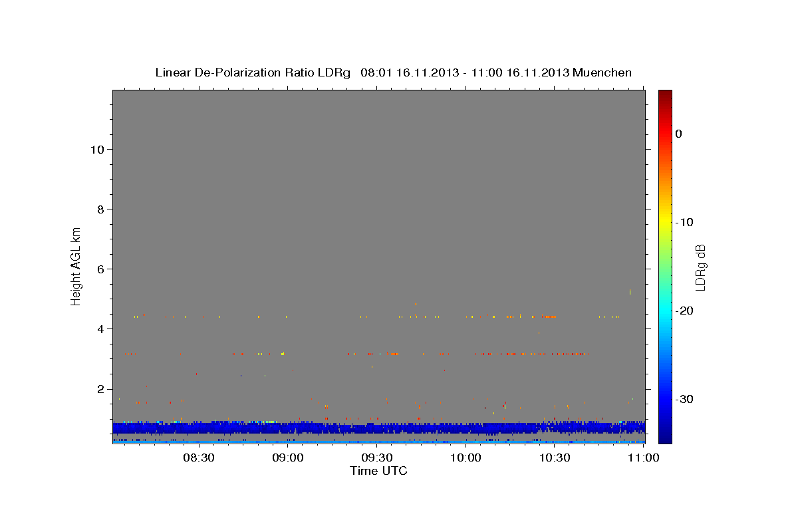Click the 09:30 time tick label

click(x=376, y=458)
